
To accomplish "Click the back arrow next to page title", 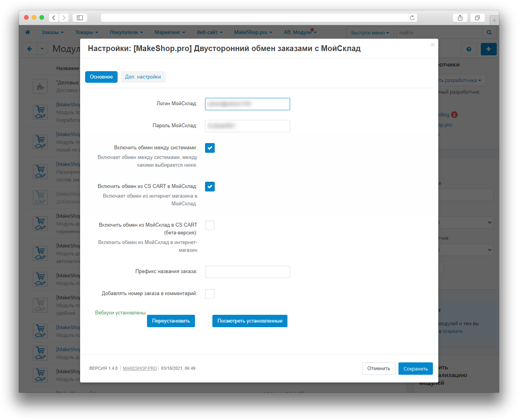I will coord(29,49).
